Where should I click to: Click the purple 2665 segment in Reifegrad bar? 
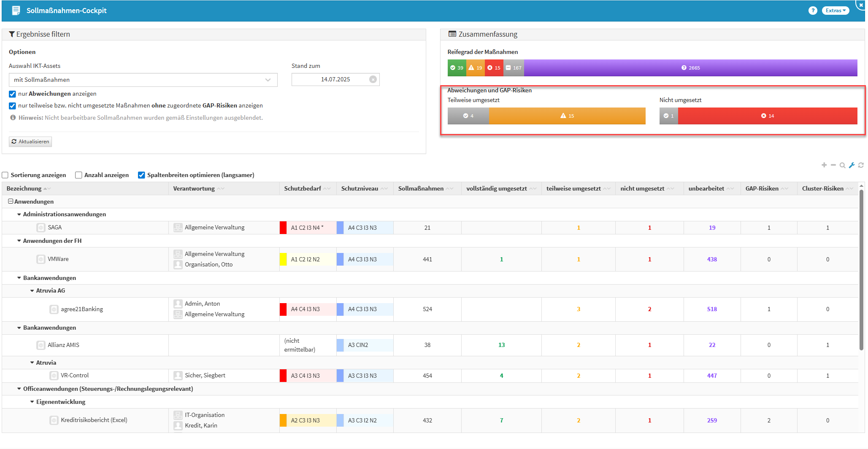coord(690,68)
